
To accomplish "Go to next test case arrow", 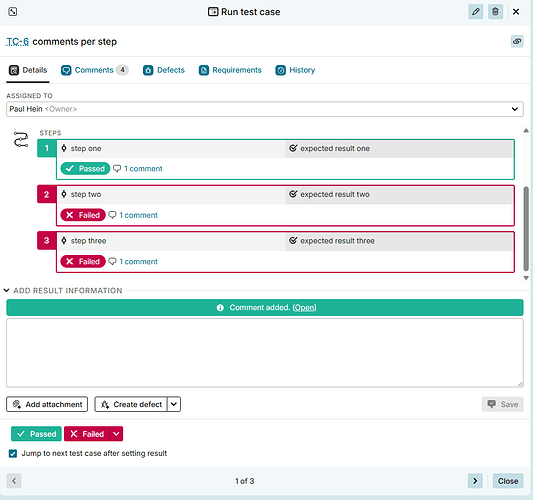I will pos(475,481).
